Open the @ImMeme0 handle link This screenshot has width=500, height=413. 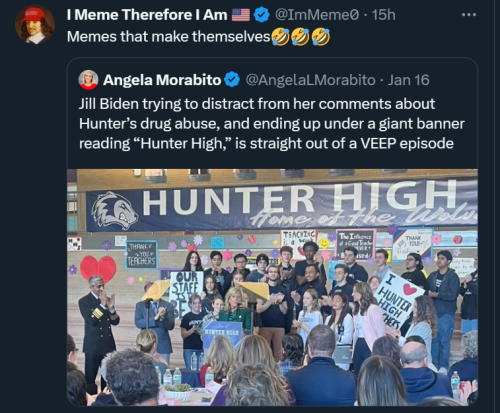(317, 15)
